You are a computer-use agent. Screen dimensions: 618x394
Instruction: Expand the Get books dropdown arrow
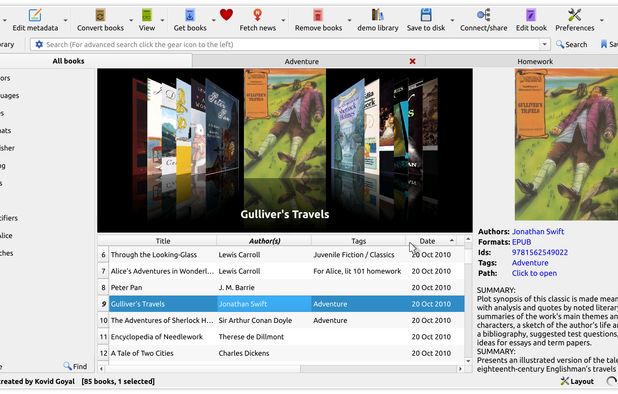(x=214, y=20)
